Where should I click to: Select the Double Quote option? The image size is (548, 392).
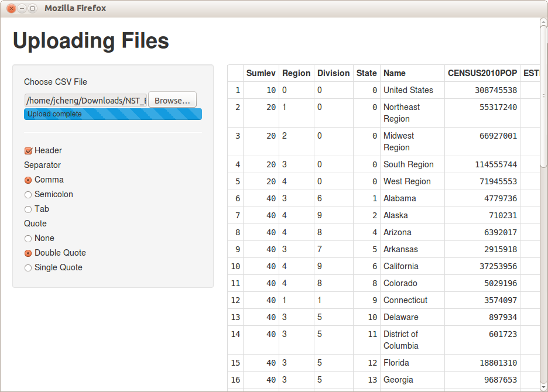point(28,253)
